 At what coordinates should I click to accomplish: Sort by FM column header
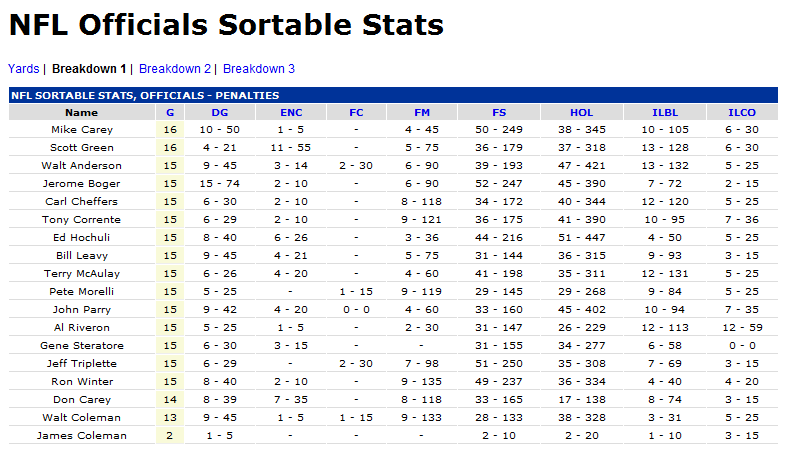421,112
